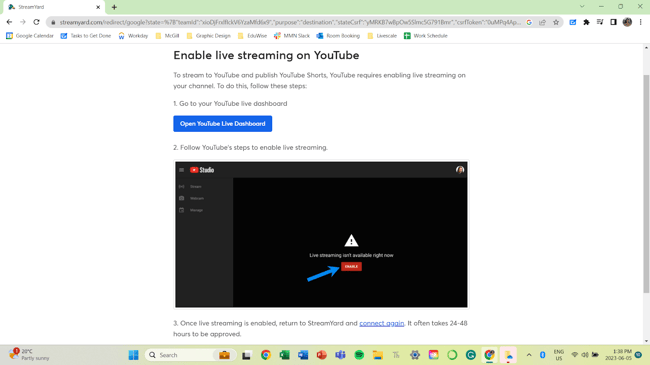
Task: Open Excel from the taskbar
Action: [x=284, y=355]
